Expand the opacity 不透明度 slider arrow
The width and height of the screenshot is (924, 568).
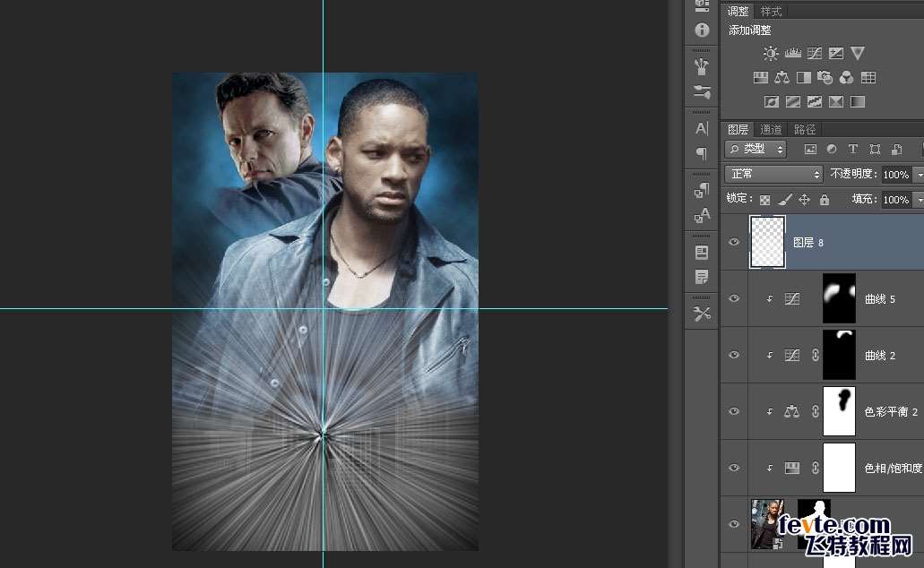click(x=920, y=175)
